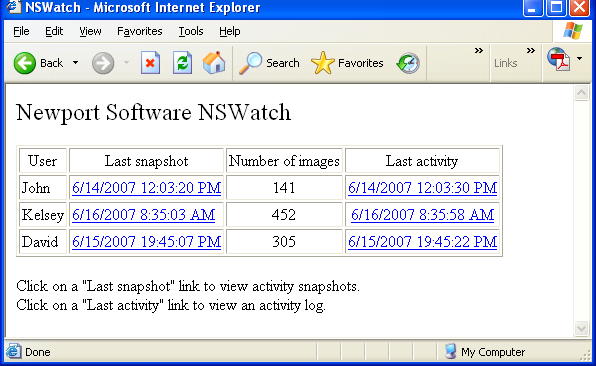Screen dimensions: 596x366
Task: Click the image count "141"
Action: (284, 188)
